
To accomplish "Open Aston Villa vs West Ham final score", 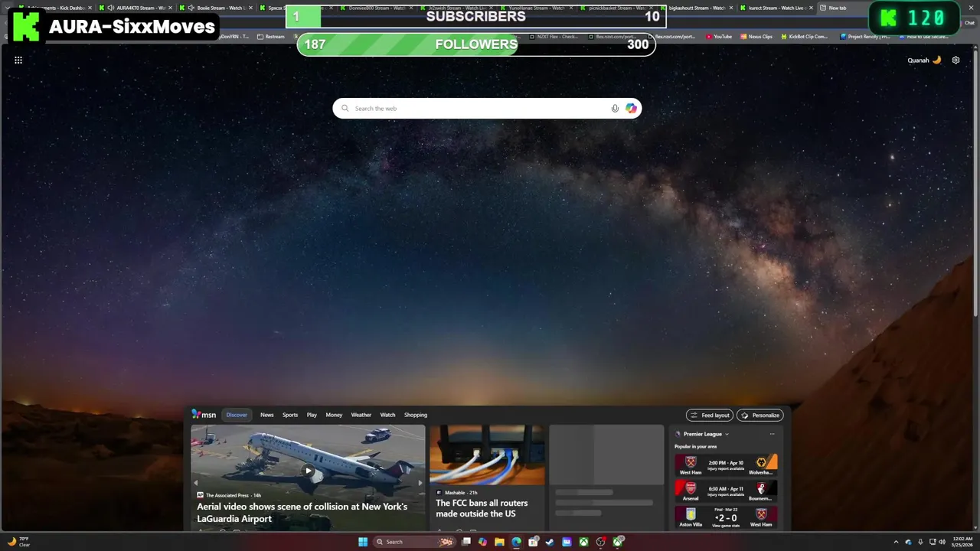I will 726,517.
